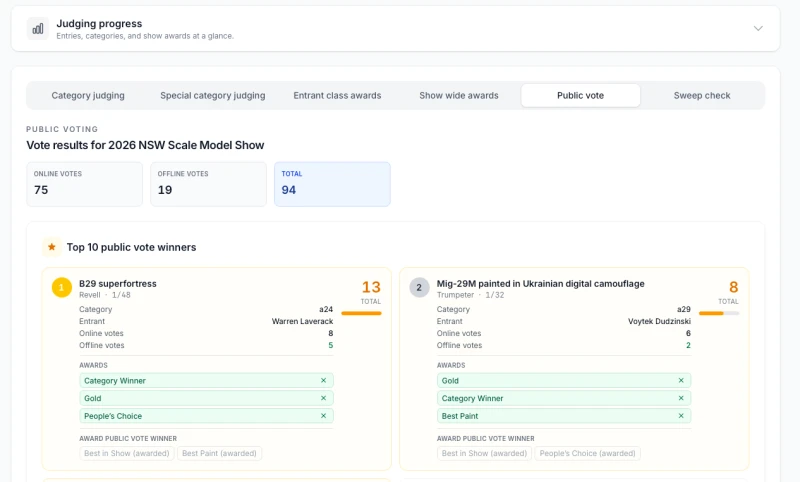Screen dimensions: 800x482
Task: Click the Vote results for 2026 heading
Action: coord(145,145)
